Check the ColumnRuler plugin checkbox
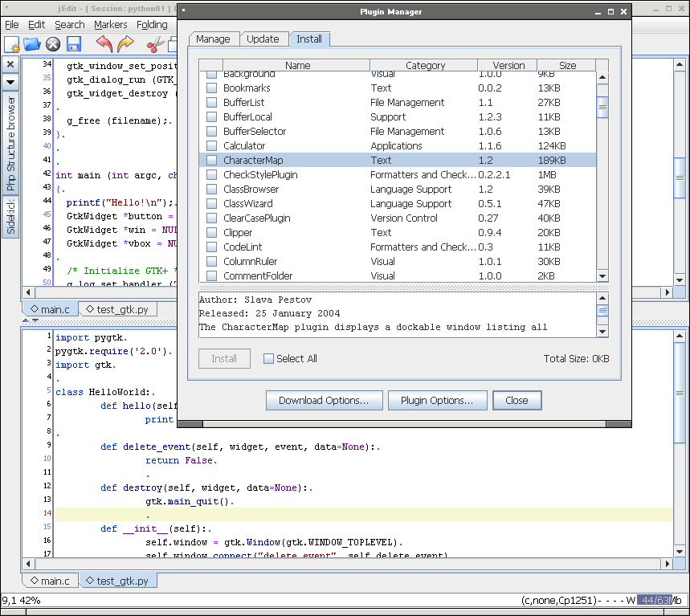The width and height of the screenshot is (690, 616). tap(212, 261)
